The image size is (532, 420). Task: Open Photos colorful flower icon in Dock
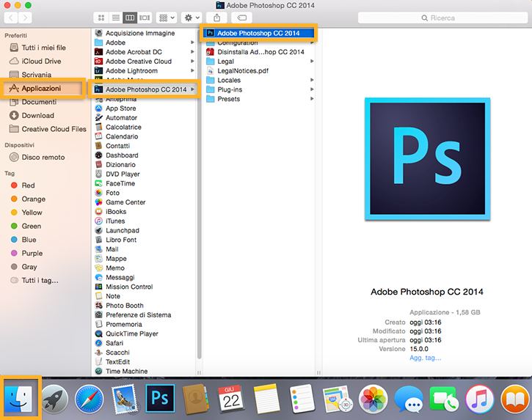tap(373, 399)
